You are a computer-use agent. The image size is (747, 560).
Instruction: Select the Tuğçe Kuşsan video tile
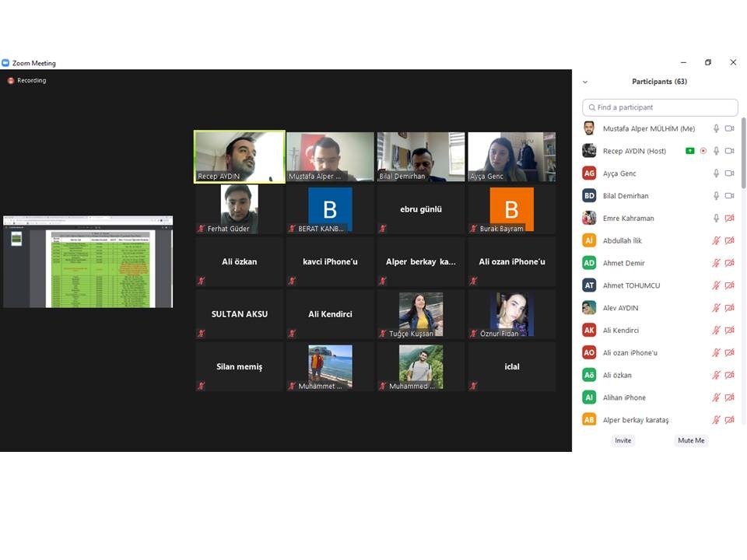[x=421, y=314]
